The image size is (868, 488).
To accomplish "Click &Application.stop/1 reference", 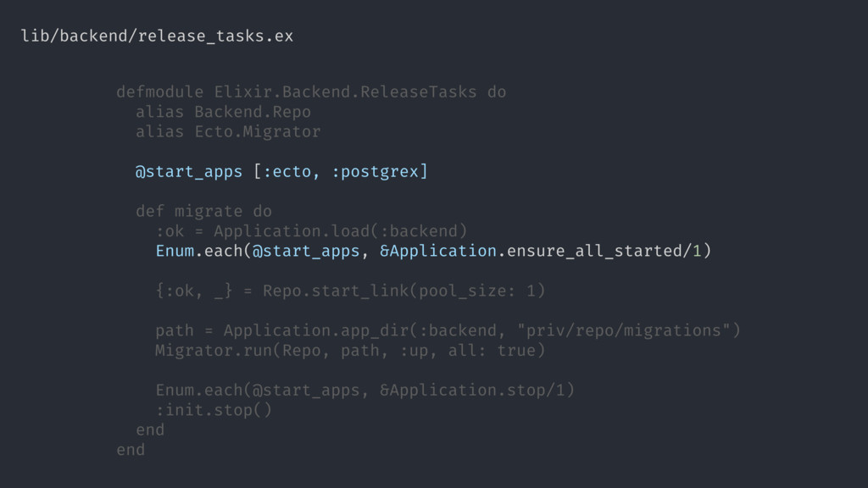I will click(472, 391).
